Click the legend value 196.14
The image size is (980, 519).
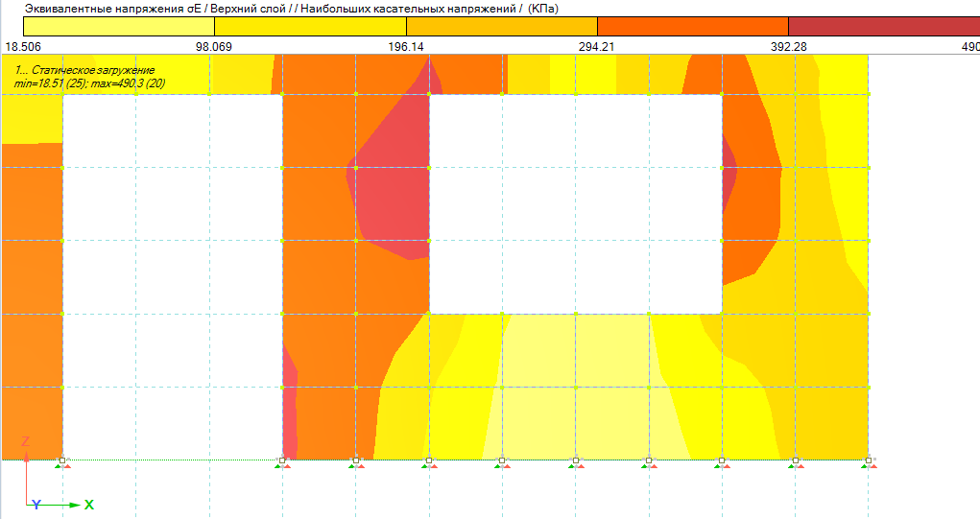(x=406, y=47)
